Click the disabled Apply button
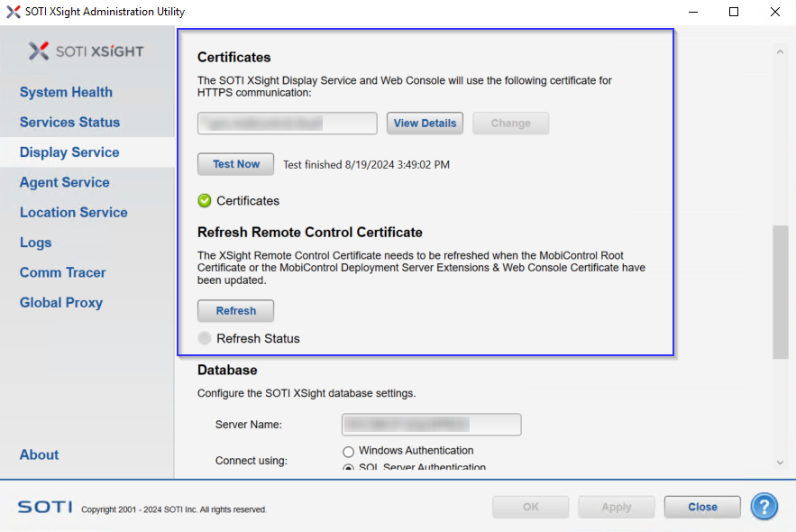The height and width of the screenshot is (532, 796). (617, 507)
